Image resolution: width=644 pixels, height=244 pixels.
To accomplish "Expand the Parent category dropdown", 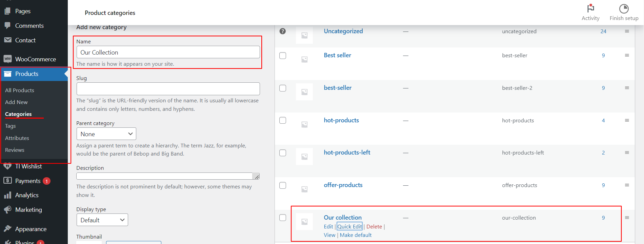I will point(106,134).
